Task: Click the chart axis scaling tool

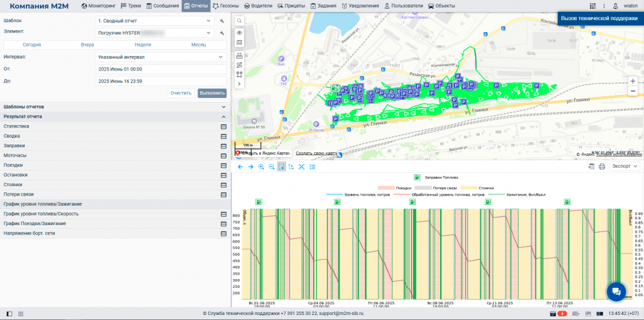Action: pos(291,167)
